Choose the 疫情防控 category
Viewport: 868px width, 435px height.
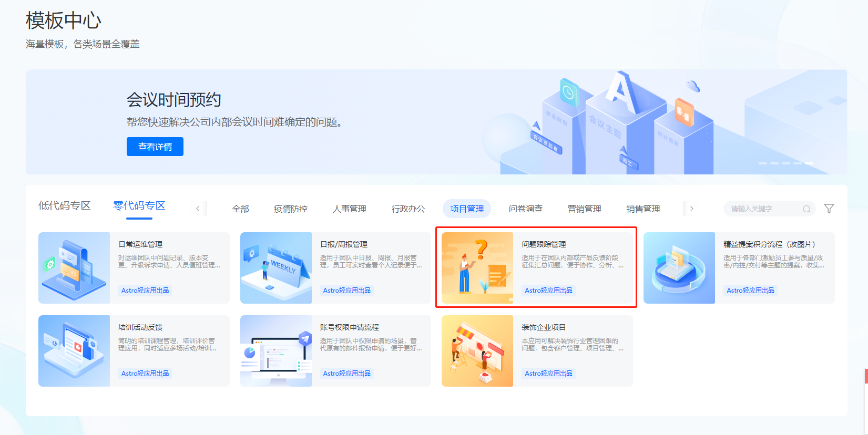[x=291, y=209]
